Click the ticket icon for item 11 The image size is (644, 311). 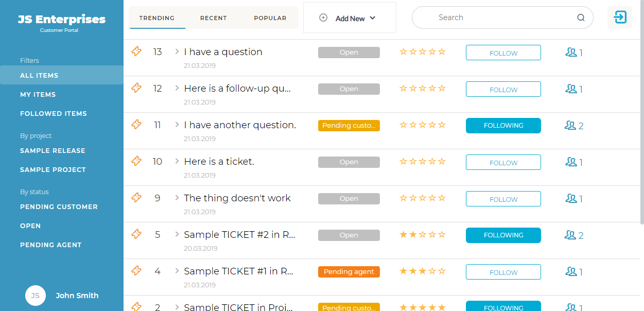[x=136, y=125]
